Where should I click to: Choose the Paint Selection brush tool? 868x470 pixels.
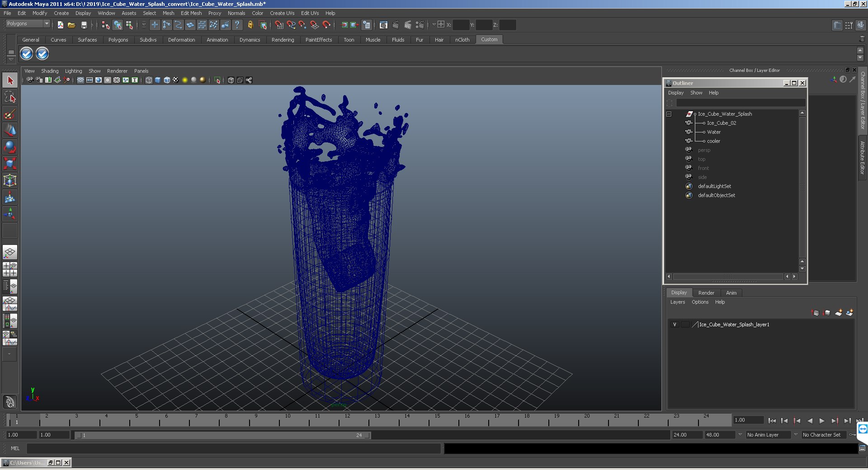coord(10,113)
